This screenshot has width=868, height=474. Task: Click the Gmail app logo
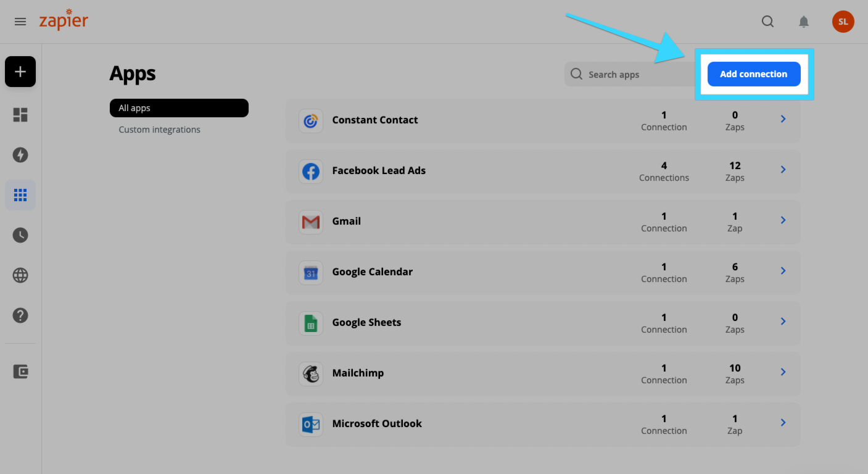click(311, 222)
